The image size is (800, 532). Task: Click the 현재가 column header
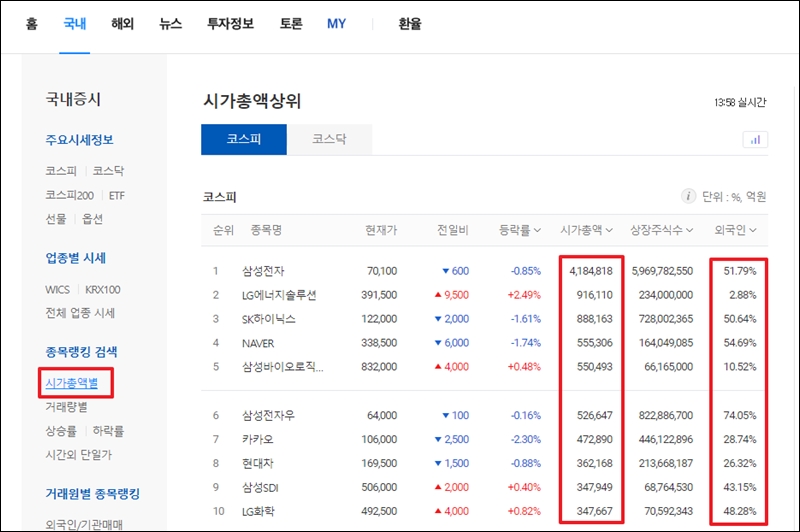(381, 230)
